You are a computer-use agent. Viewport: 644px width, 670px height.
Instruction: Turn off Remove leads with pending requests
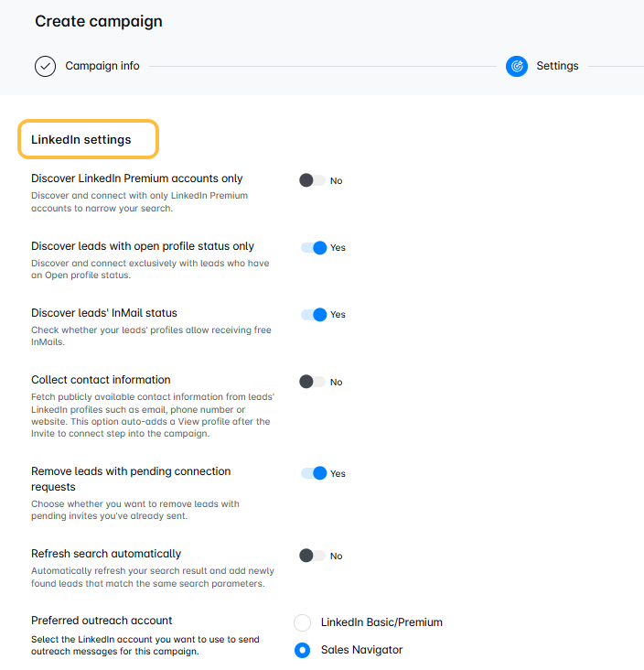313,473
